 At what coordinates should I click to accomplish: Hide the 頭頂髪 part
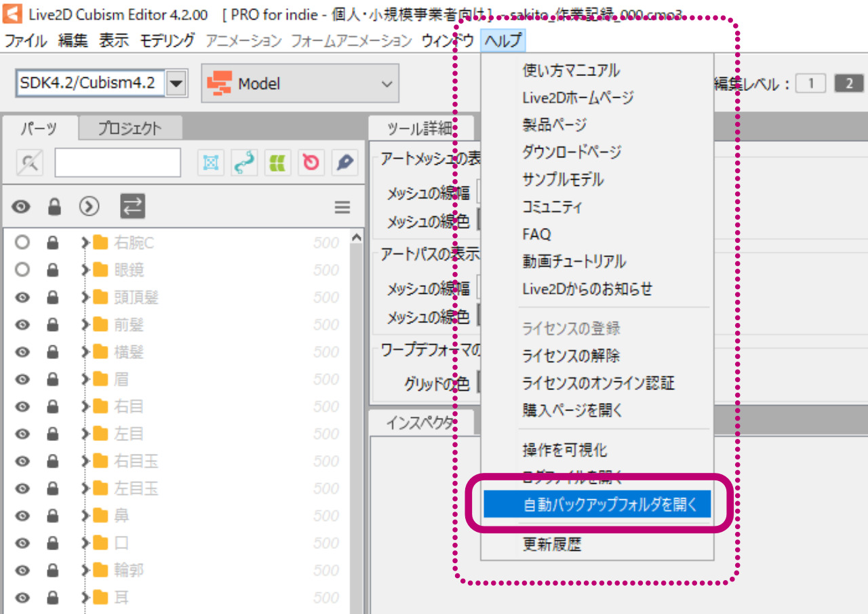coord(22,298)
